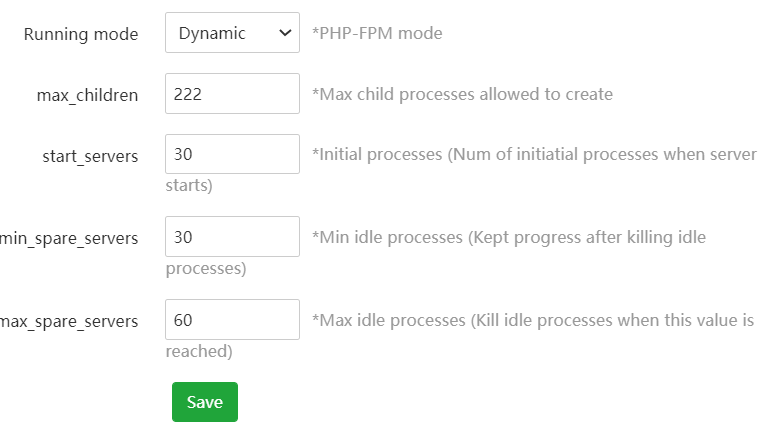The image size is (777, 439).
Task: Click the *PHP-FPM mode hint text
Action: tap(377, 33)
